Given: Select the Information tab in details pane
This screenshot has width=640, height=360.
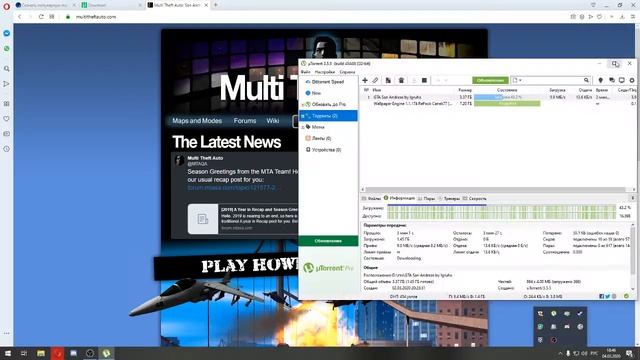Looking at the screenshot, I should point(399,198).
